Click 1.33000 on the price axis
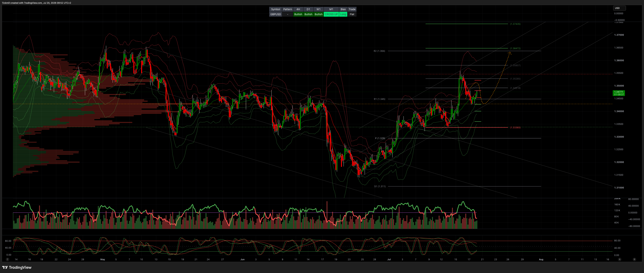 (619, 137)
